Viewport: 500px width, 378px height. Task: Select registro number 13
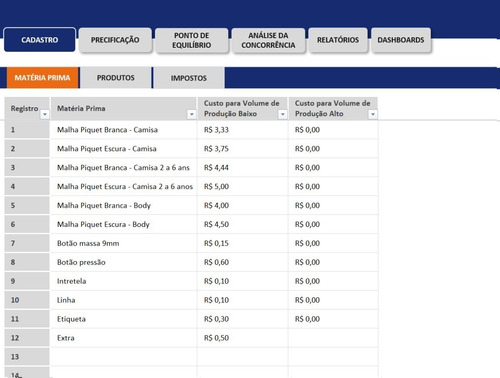point(27,357)
